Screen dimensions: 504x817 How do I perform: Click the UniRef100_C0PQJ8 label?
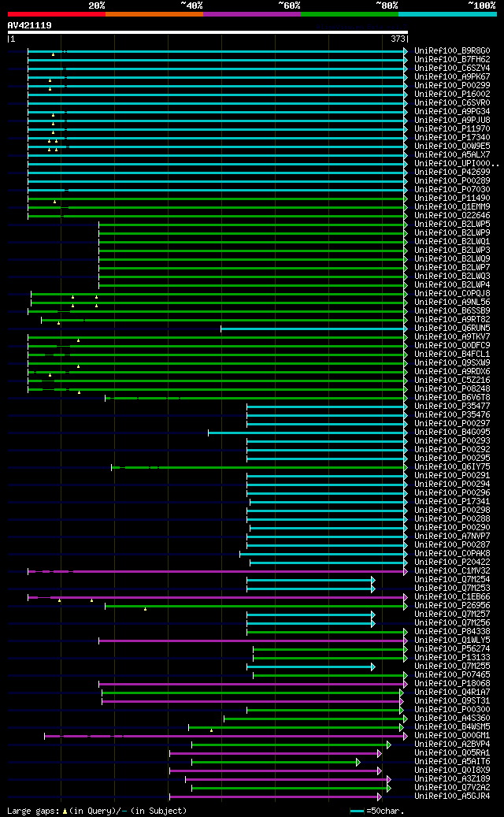tap(452, 293)
